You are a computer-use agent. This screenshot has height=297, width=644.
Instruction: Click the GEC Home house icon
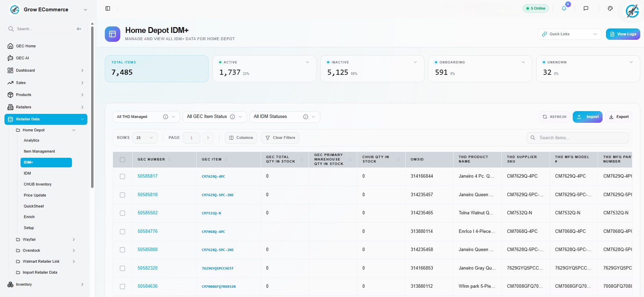coord(10,46)
